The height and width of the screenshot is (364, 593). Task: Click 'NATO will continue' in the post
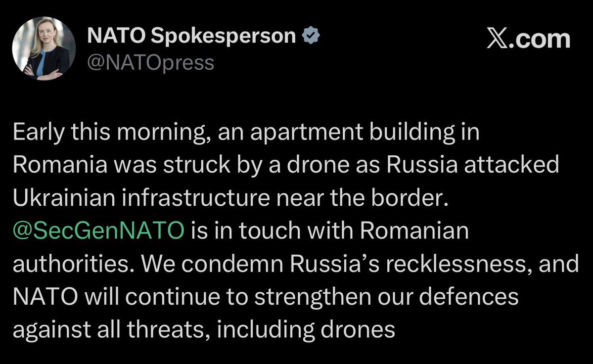point(116,297)
